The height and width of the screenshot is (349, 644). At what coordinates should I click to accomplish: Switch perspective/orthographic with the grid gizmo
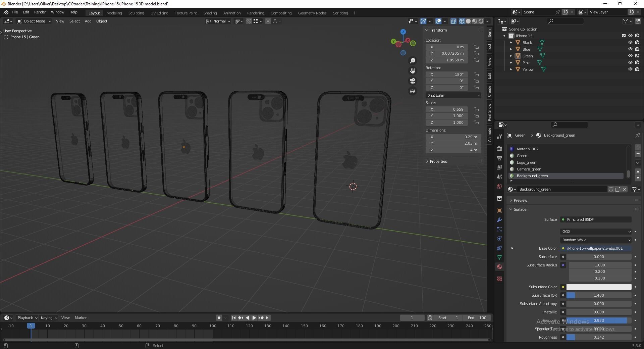click(x=413, y=91)
